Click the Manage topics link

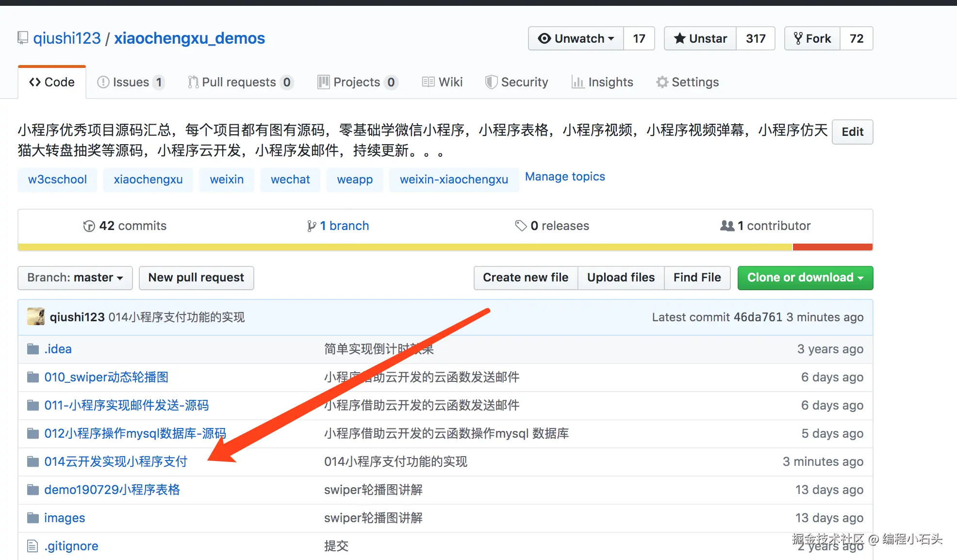click(565, 177)
